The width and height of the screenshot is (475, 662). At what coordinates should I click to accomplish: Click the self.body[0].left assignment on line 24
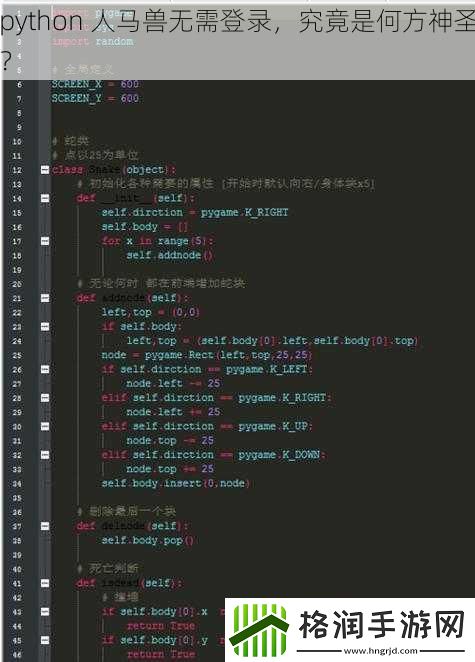pyautogui.click(x=272, y=341)
